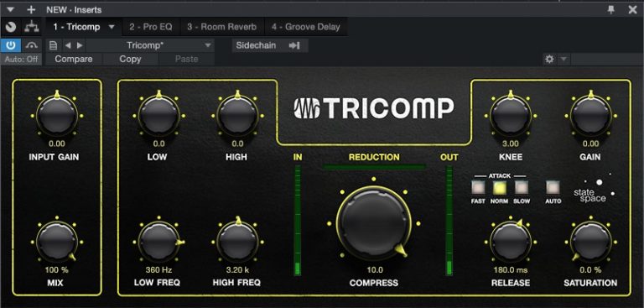Close the plugin window with X
The height and width of the screenshot is (308, 644).
pyautogui.click(x=632, y=9)
